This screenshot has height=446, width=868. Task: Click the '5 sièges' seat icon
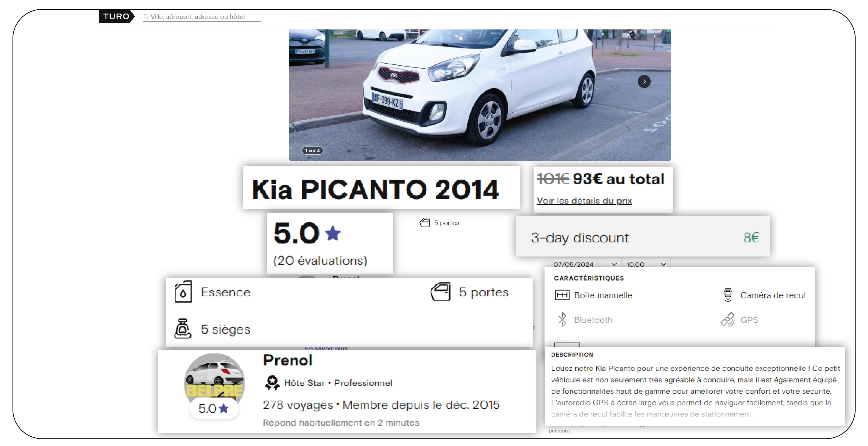(x=183, y=329)
